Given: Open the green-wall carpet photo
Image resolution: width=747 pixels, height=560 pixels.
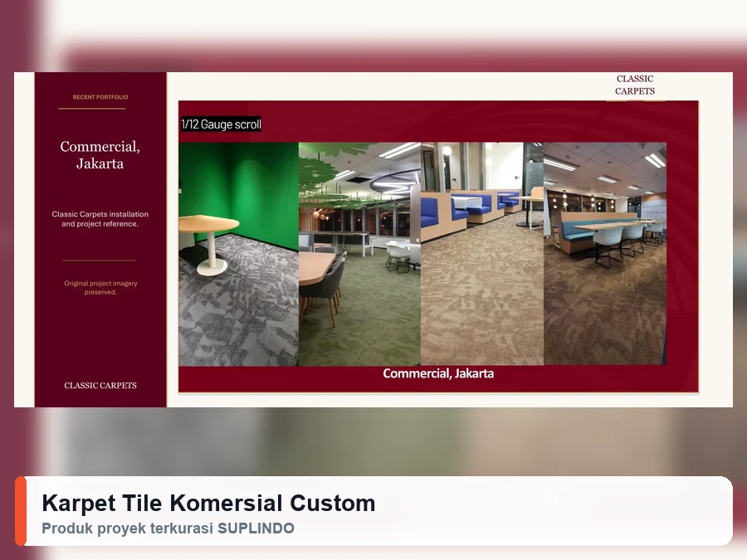Looking at the screenshot, I should click(239, 254).
